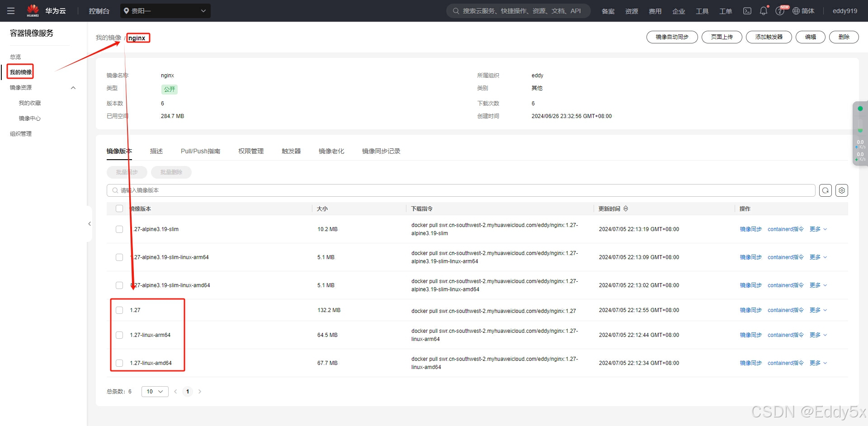Click the 镜像自动同步 button
Viewport: 868px width, 426px height.
[672, 37]
